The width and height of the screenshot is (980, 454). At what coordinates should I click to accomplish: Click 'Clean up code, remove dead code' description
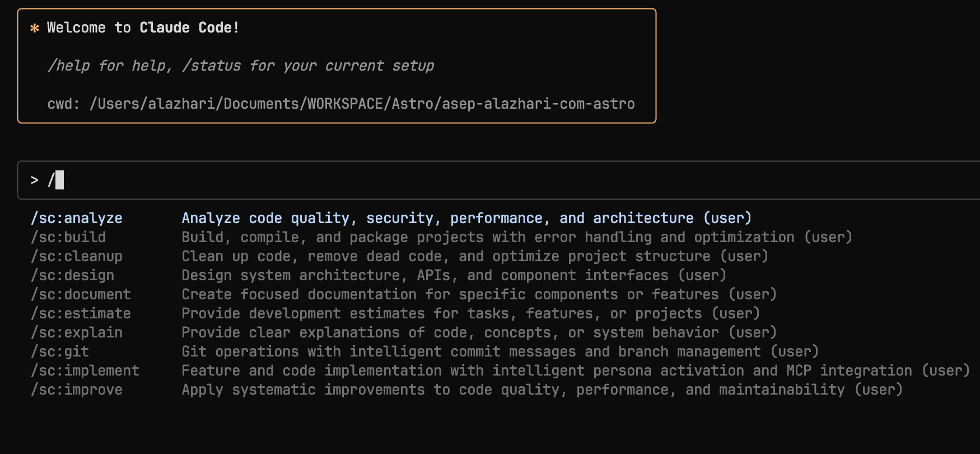click(x=475, y=256)
